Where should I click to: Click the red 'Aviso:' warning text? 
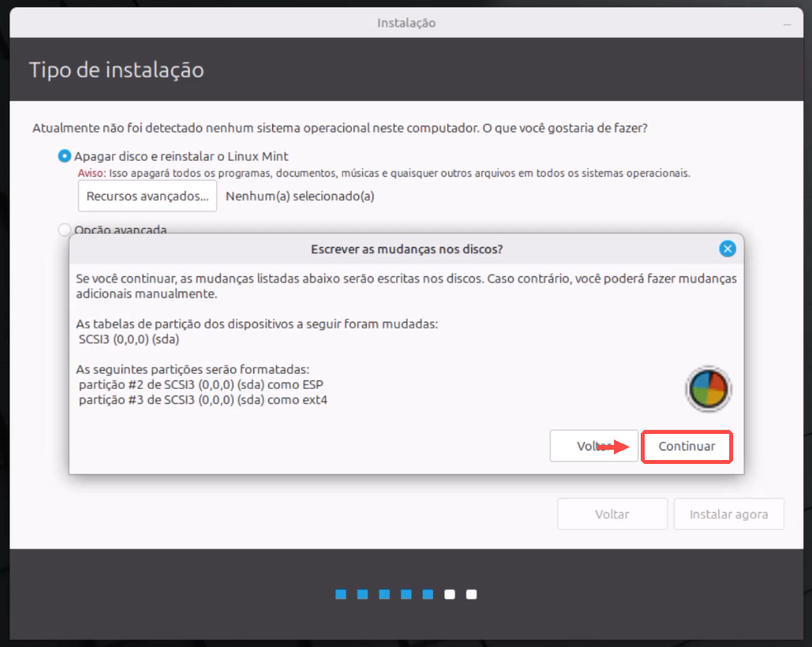(92, 173)
